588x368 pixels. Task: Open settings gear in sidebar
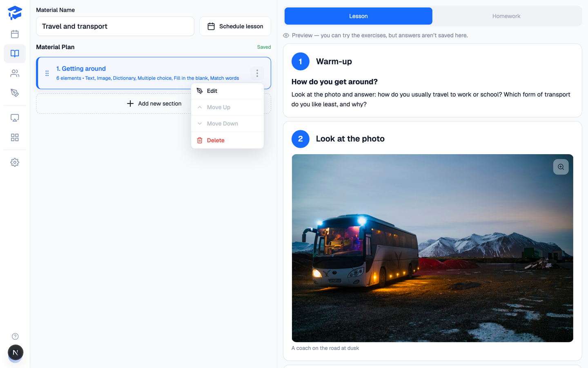15,162
